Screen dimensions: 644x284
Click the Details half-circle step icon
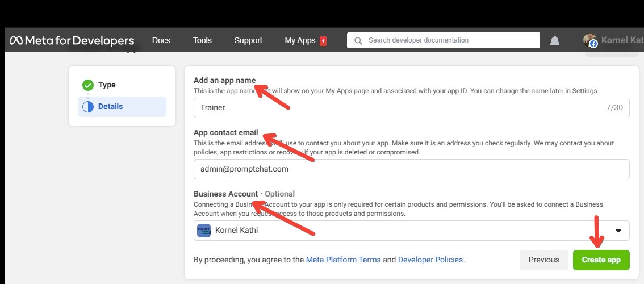[88, 107]
